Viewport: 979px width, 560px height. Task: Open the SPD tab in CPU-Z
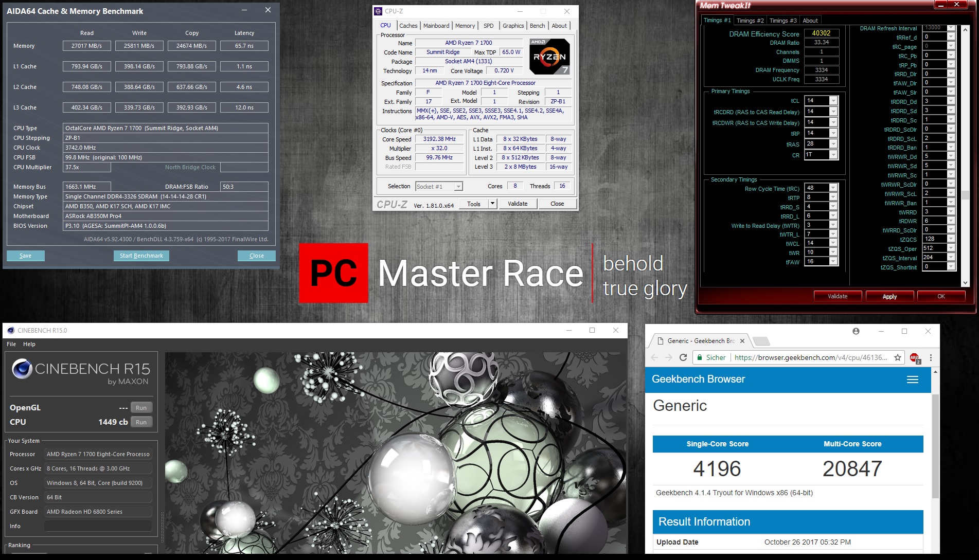coord(489,26)
